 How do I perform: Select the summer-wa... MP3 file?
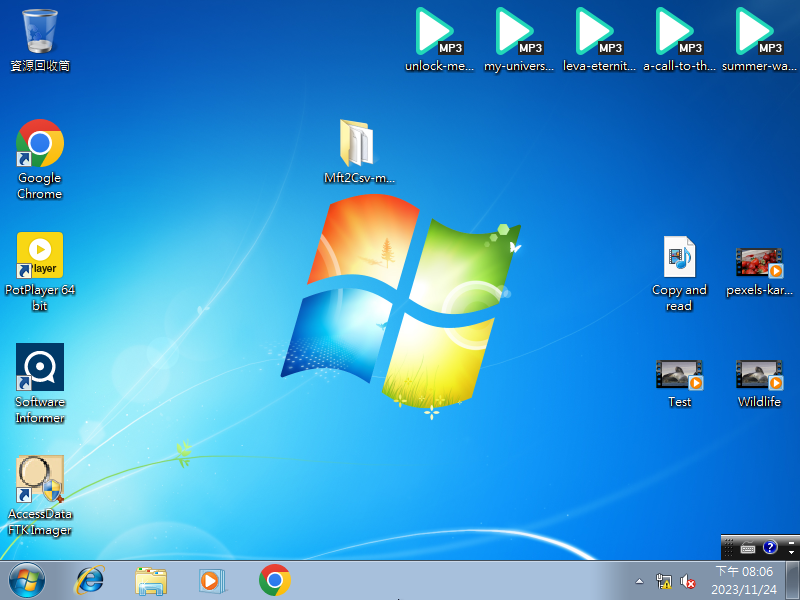point(759,40)
